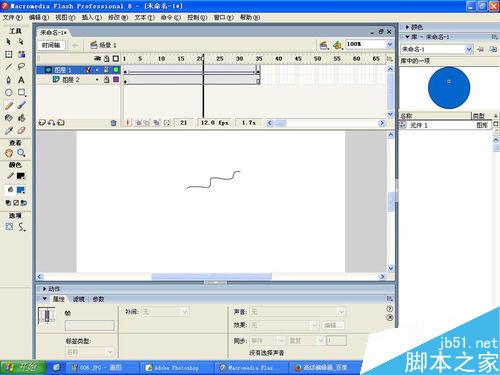Select the Paint Bucket tool
The width and height of the screenshot is (500, 375).
[21, 118]
